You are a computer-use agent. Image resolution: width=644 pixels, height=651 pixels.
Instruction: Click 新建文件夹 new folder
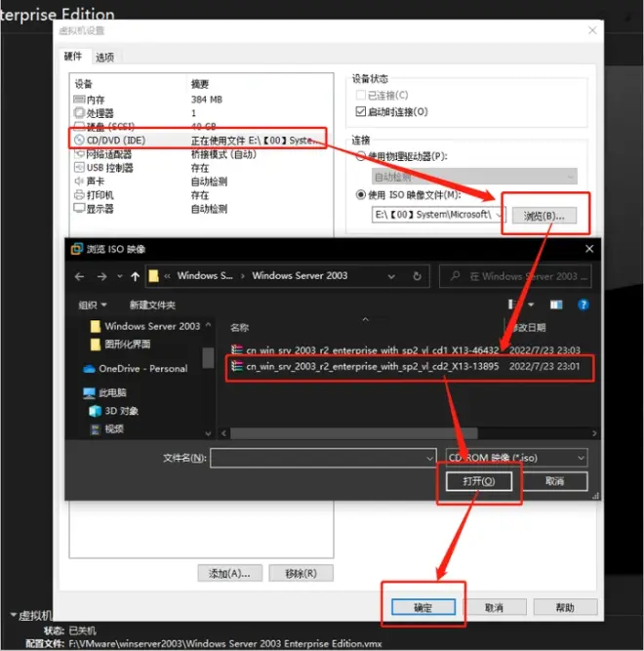[x=152, y=305]
